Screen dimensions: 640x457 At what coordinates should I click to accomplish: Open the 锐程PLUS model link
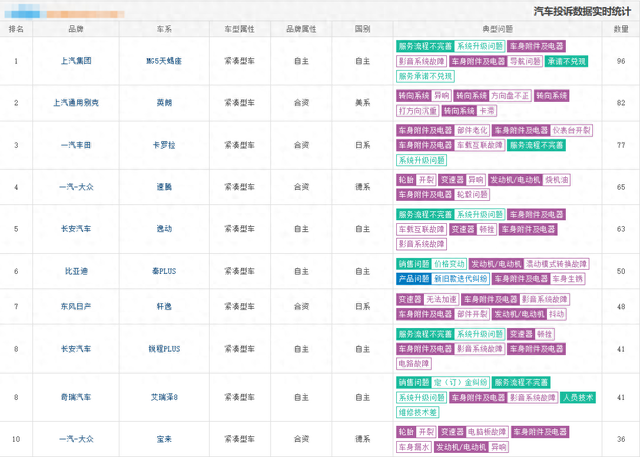164,349
